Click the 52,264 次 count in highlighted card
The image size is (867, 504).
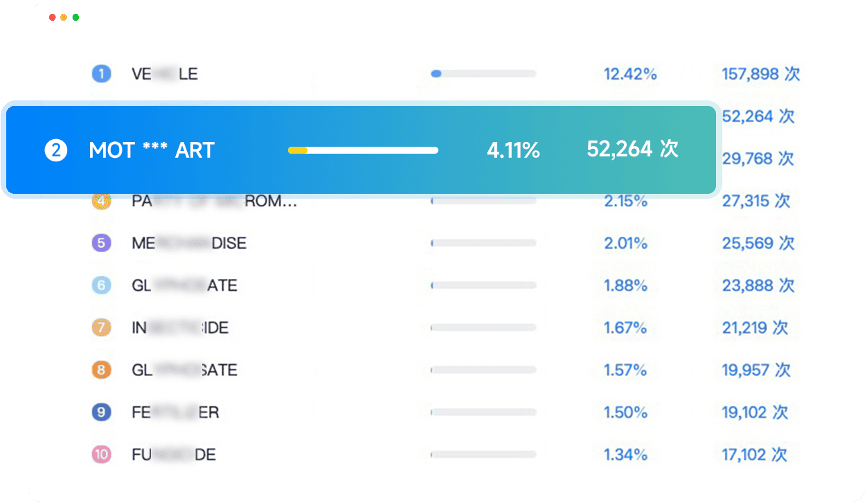click(x=632, y=149)
